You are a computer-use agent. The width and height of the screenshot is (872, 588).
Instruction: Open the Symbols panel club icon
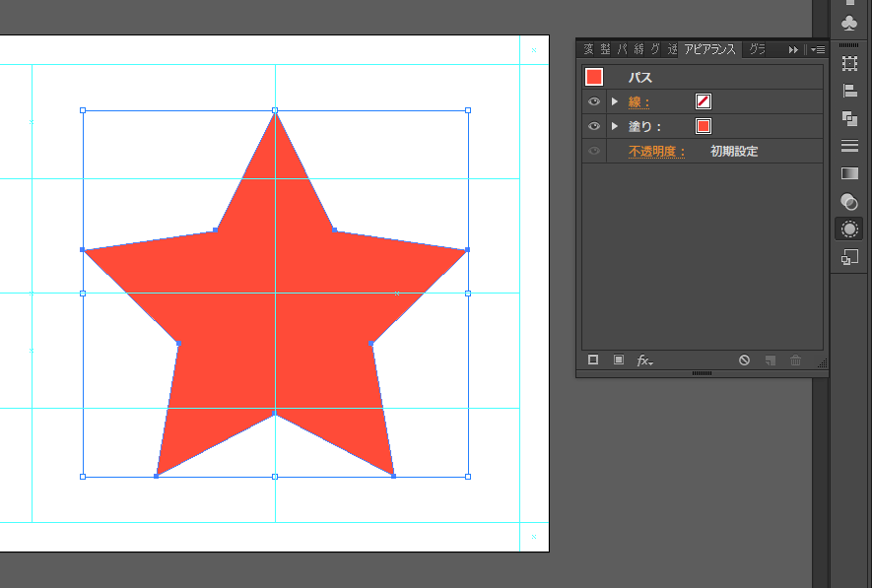[849, 23]
